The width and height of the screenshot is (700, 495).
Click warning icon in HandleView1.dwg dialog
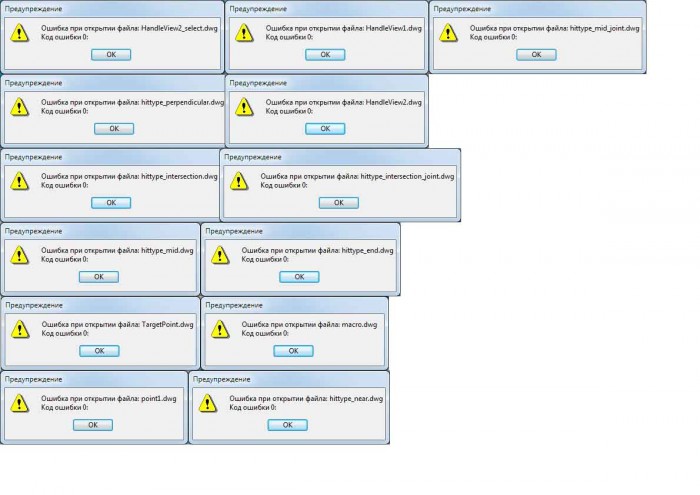click(x=244, y=33)
